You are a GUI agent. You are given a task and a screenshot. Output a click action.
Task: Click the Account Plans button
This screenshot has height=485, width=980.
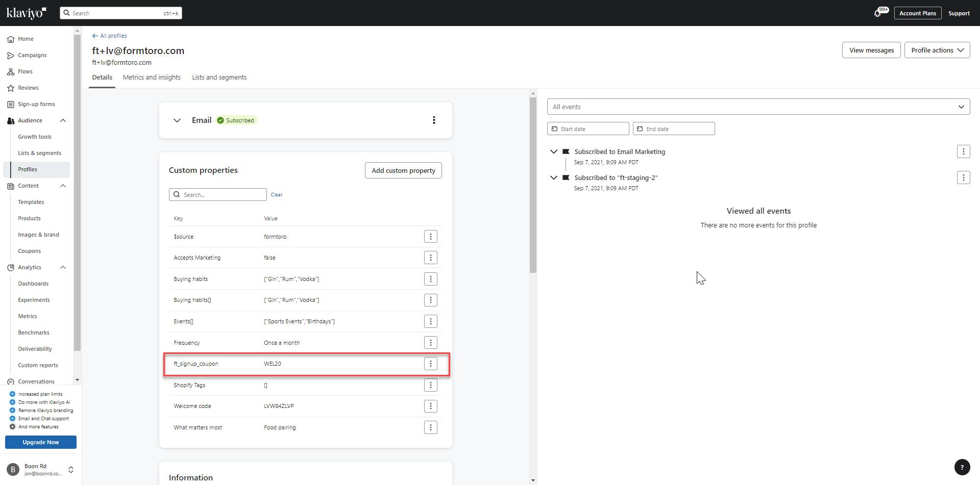point(918,13)
